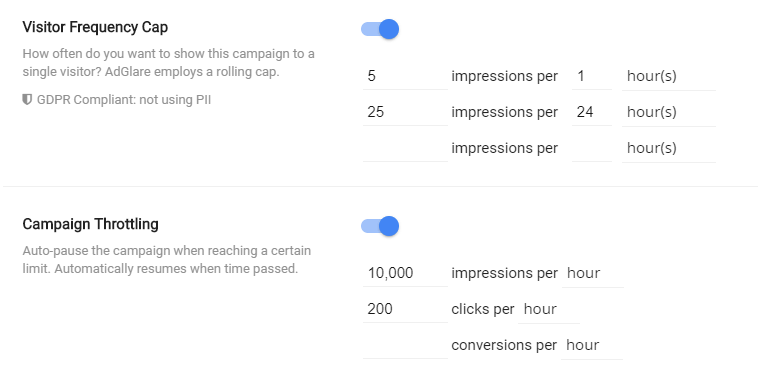
Task: Click the empty third period number field
Action: tap(592, 148)
